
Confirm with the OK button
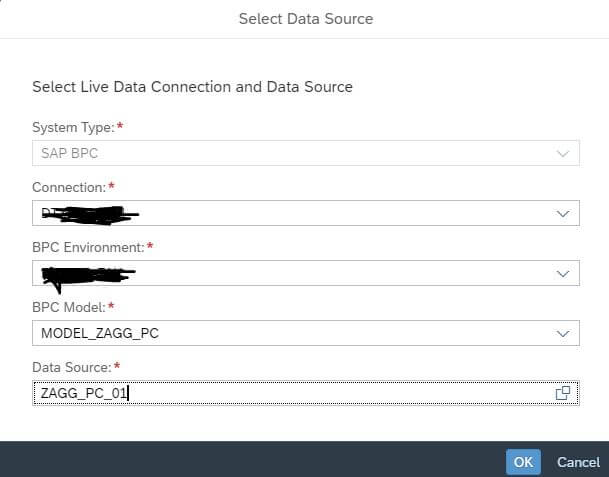point(523,462)
